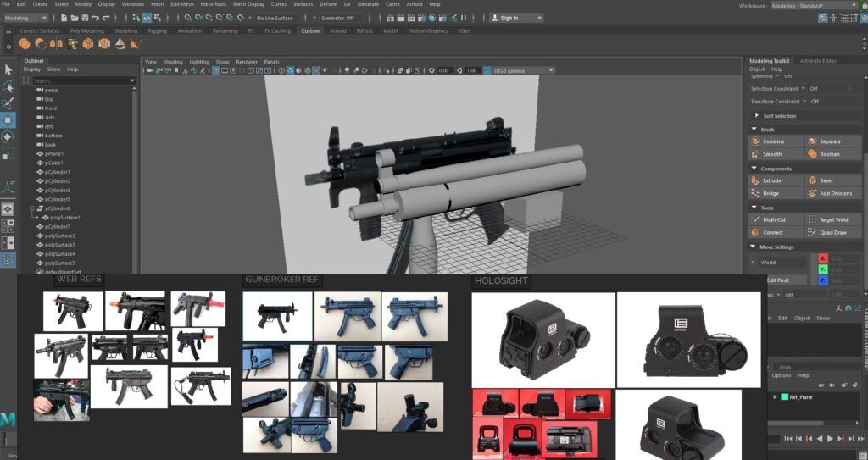Click the first image under HOLOSIGHT heading
Viewport: 868px width, 460px height.
click(543, 340)
